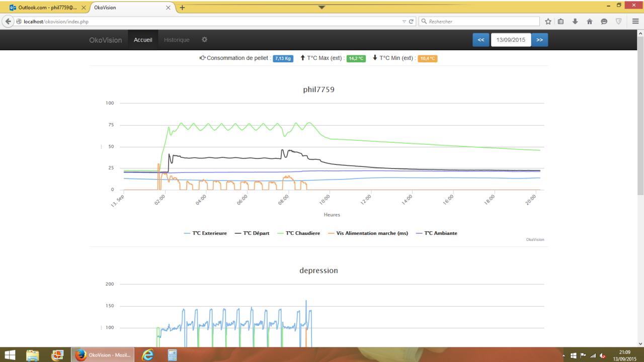Go to next day with >> button
This screenshot has width=644, height=362.
(540, 40)
